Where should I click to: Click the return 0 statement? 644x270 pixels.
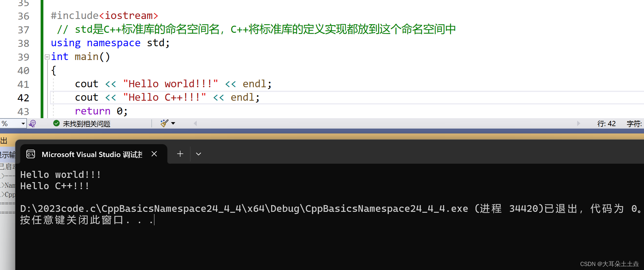(x=101, y=111)
